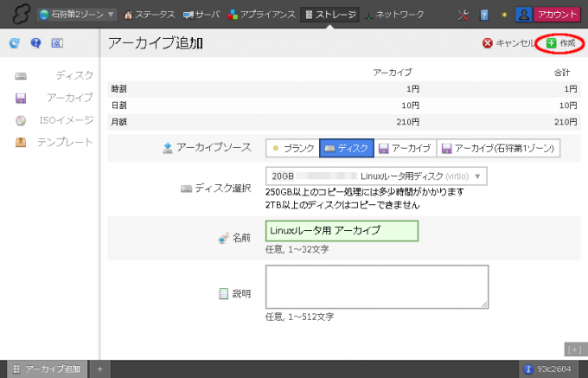588x378 pixels.
Task: Click the blue document icon in the top bar
Action: coord(484,15)
